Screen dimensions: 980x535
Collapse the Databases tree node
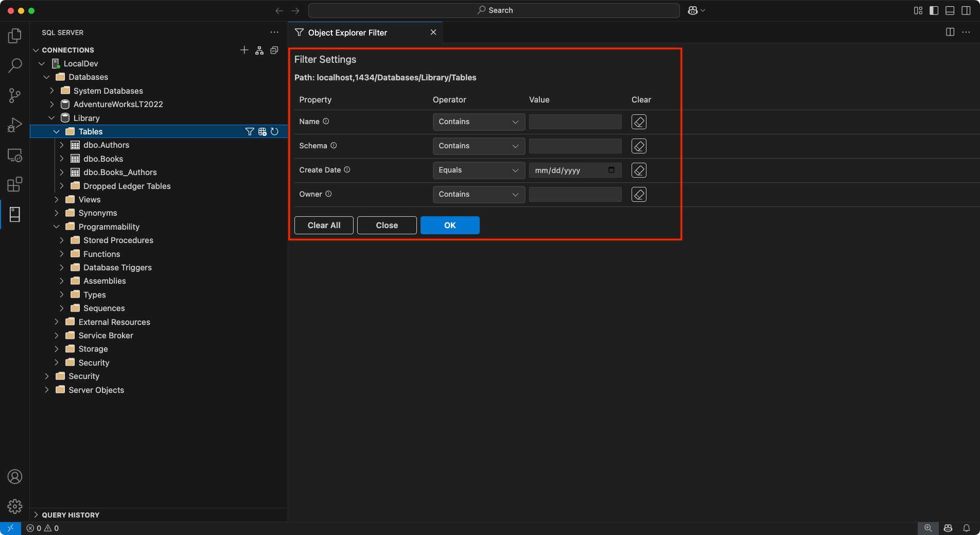47,77
